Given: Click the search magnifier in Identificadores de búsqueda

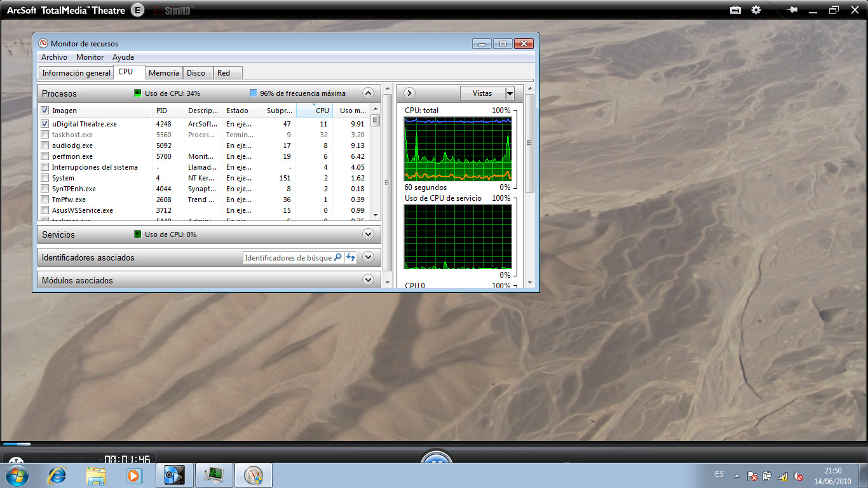Looking at the screenshot, I should click(338, 257).
